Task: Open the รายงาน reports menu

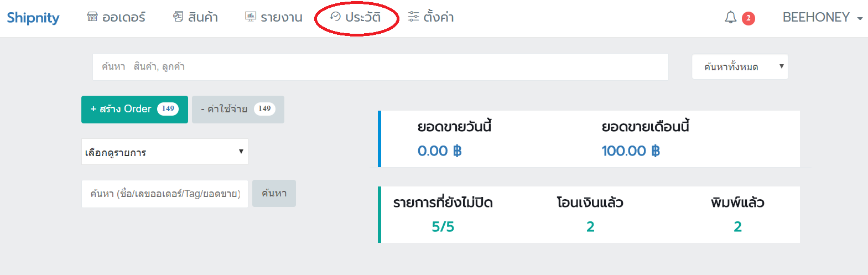Action: 274,17
